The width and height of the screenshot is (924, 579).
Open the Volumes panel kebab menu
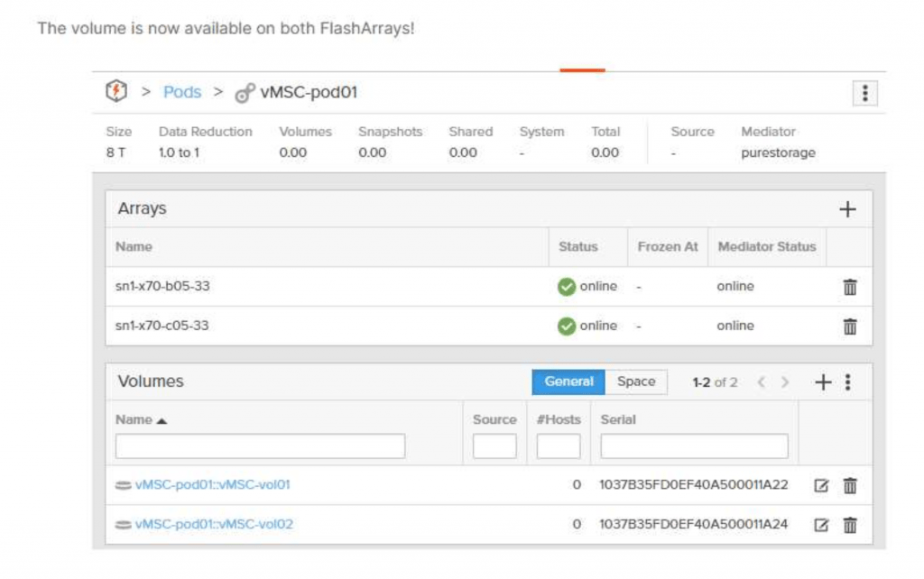pyautogui.click(x=848, y=382)
